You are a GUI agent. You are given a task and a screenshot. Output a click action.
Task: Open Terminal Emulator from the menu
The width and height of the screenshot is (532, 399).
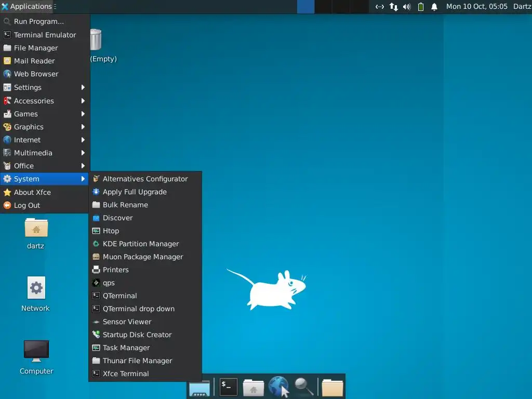click(45, 35)
